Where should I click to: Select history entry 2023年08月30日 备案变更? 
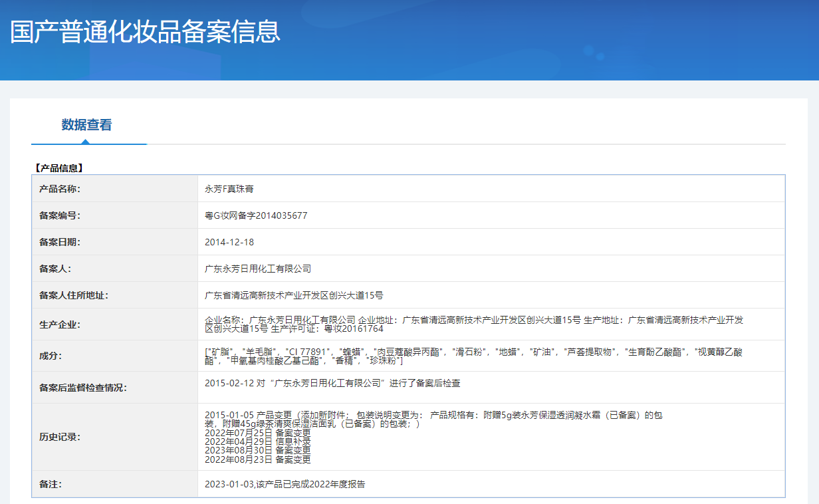[258, 450]
